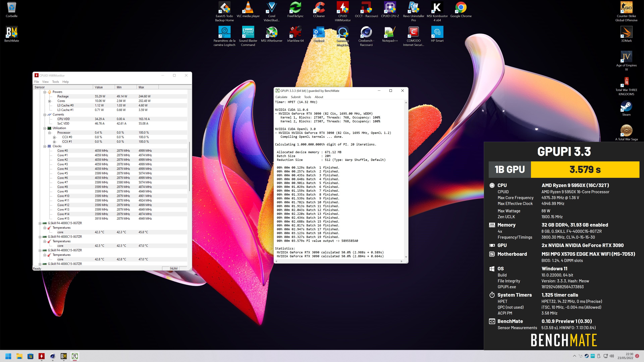The width and height of the screenshot is (644, 362).
Task: Click the Min column header
Action: click(126, 87)
